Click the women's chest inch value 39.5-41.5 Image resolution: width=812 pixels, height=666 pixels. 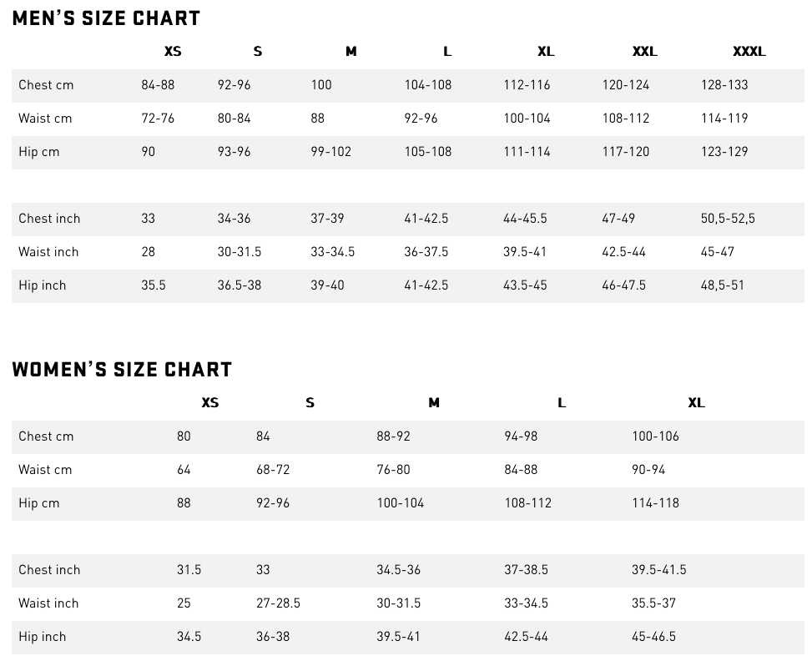click(658, 570)
